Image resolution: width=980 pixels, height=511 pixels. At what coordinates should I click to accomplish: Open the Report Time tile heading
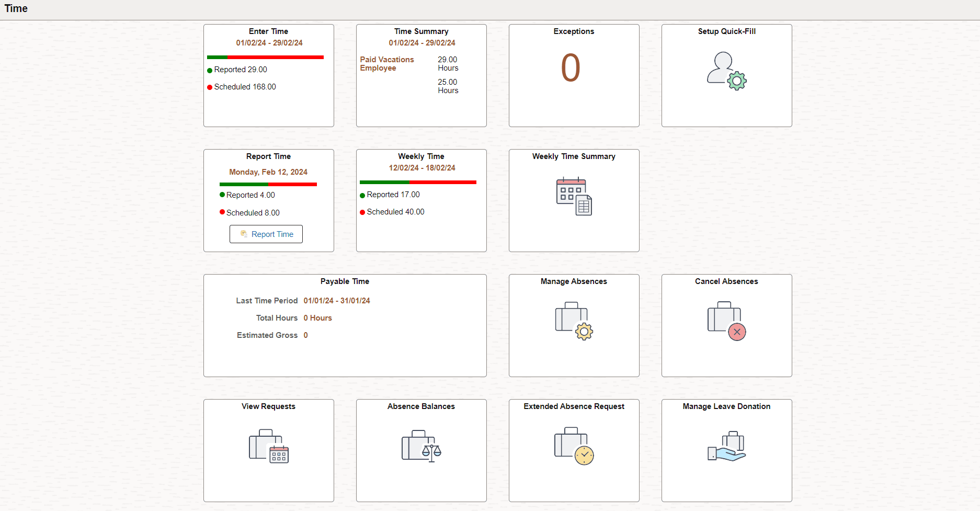268,156
